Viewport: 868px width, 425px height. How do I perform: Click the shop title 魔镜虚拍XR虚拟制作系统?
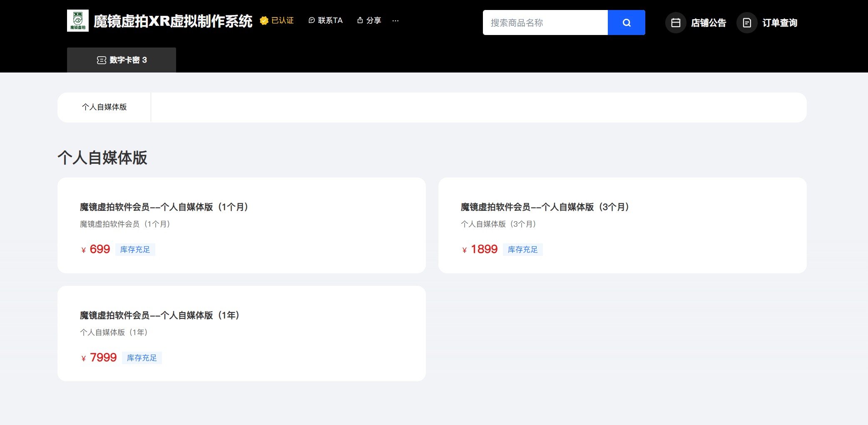click(173, 21)
